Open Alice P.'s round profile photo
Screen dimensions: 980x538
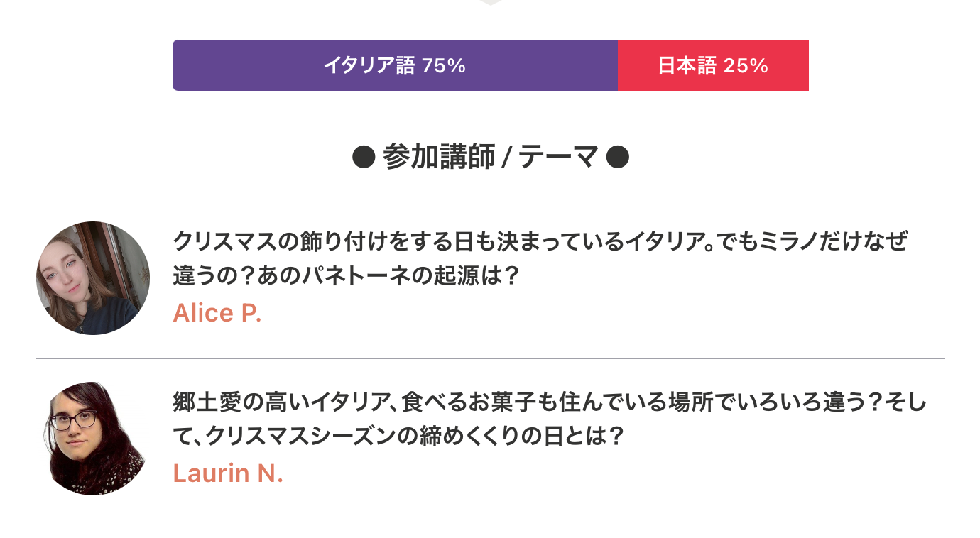(93, 278)
